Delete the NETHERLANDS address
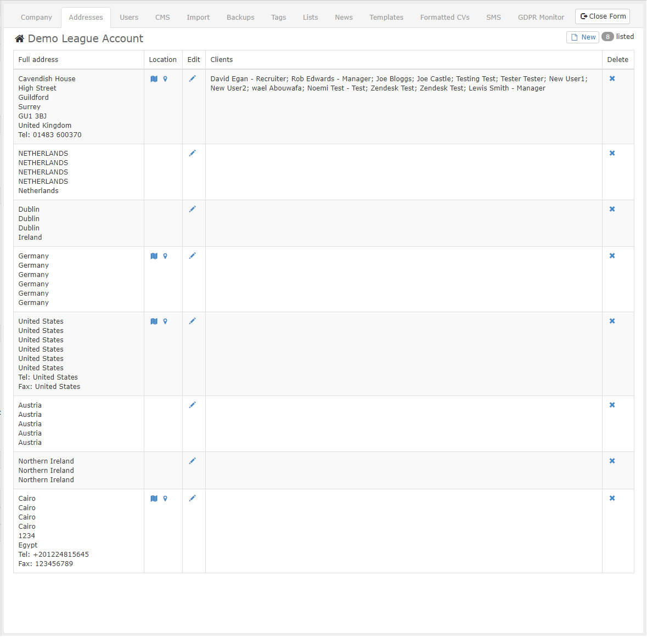The width and height of the screenshot is (647, 644). [x=612, y=153]
